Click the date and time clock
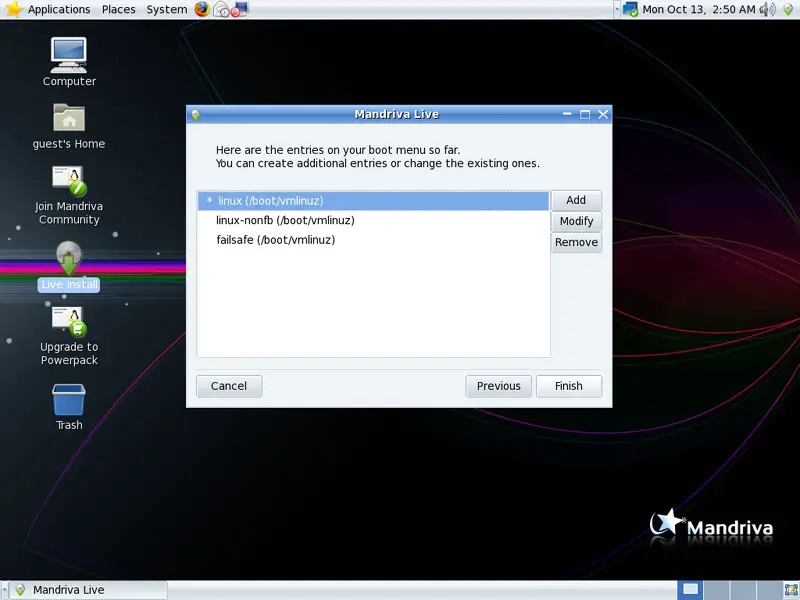Screen dimensions: 800x600 tap(698, 9)
